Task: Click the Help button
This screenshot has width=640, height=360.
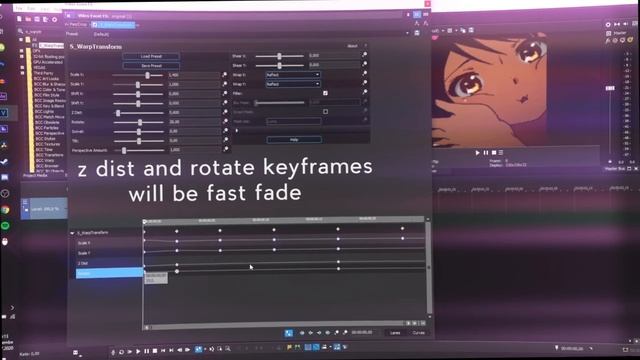Action: click(294, 140)
